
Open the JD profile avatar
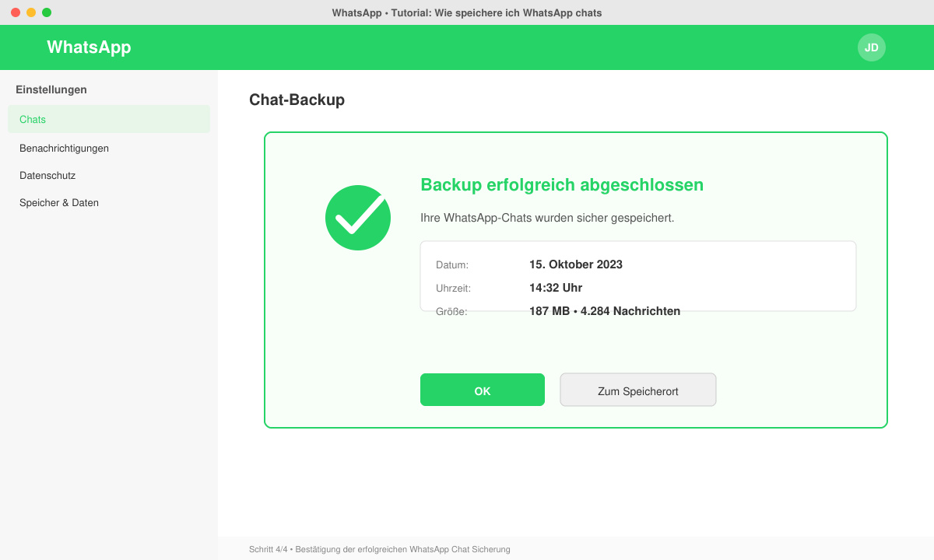[872, 47]
